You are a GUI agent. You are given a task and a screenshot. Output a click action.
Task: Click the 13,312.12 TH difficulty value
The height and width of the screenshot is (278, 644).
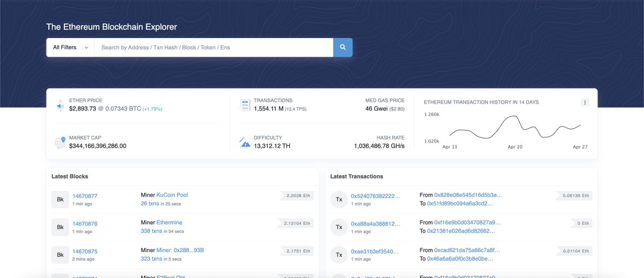click(x=272, y=146)
